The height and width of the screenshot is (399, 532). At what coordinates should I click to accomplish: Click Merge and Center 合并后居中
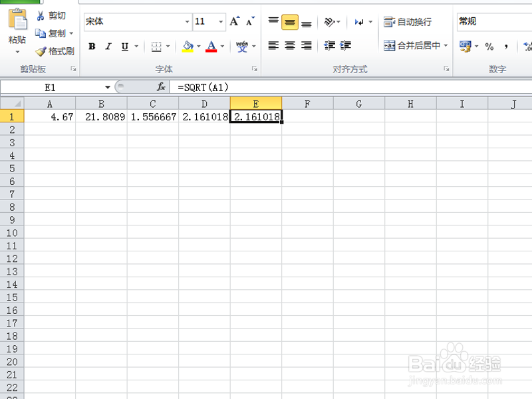[412, 45]
